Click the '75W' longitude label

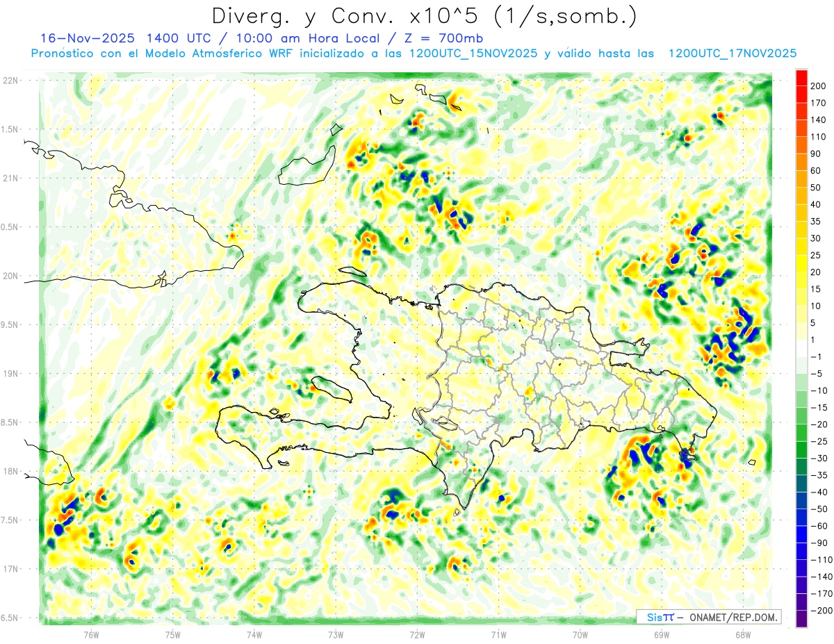click(173, 634)
